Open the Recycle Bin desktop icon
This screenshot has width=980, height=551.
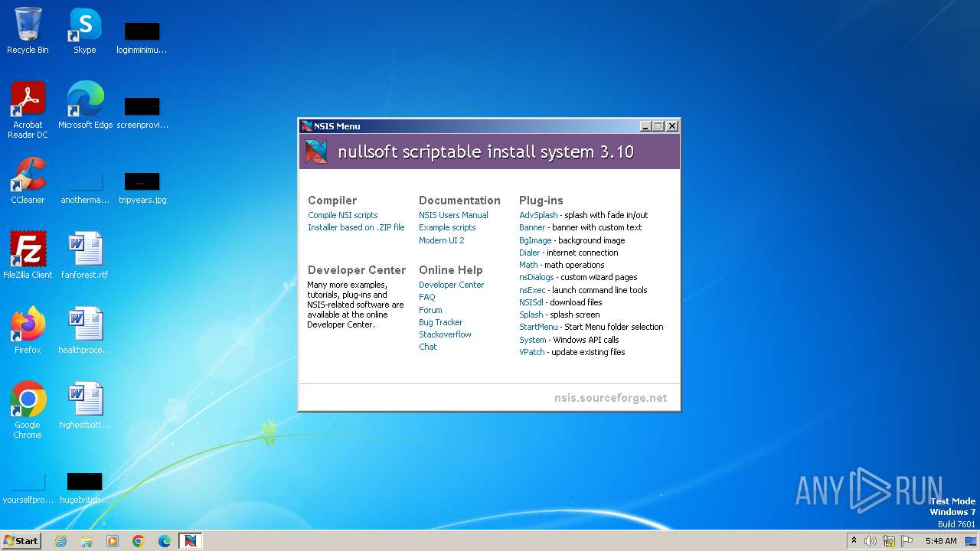28,31
